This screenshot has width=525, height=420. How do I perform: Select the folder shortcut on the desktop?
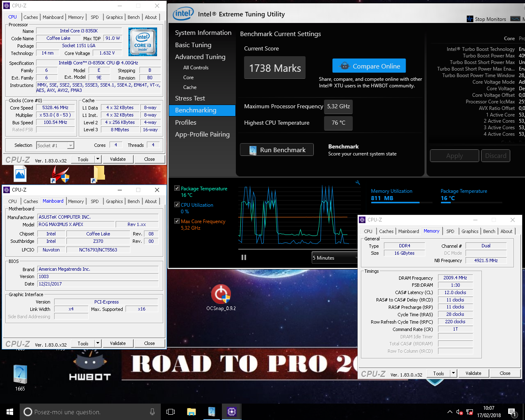click(x=98, y=174)
